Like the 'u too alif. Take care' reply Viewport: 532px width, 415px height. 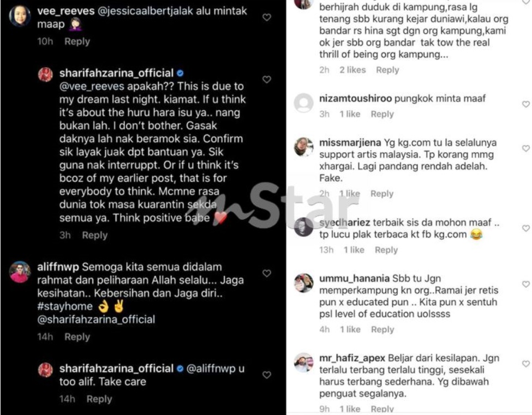tap(267, 375)
